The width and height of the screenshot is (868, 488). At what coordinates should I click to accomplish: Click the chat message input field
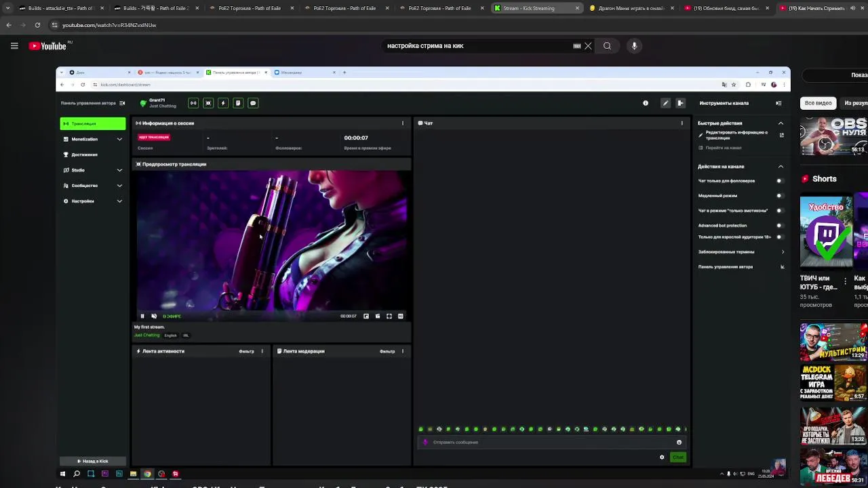pos(546,443)
